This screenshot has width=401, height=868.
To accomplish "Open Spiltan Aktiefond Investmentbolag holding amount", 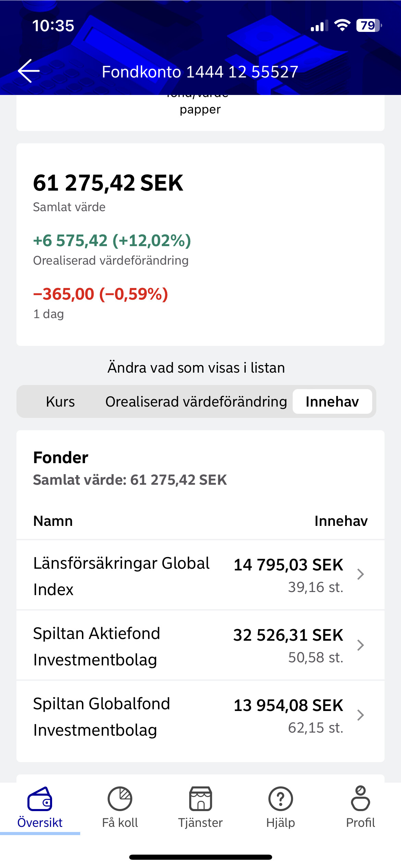I will click(288, 635).
